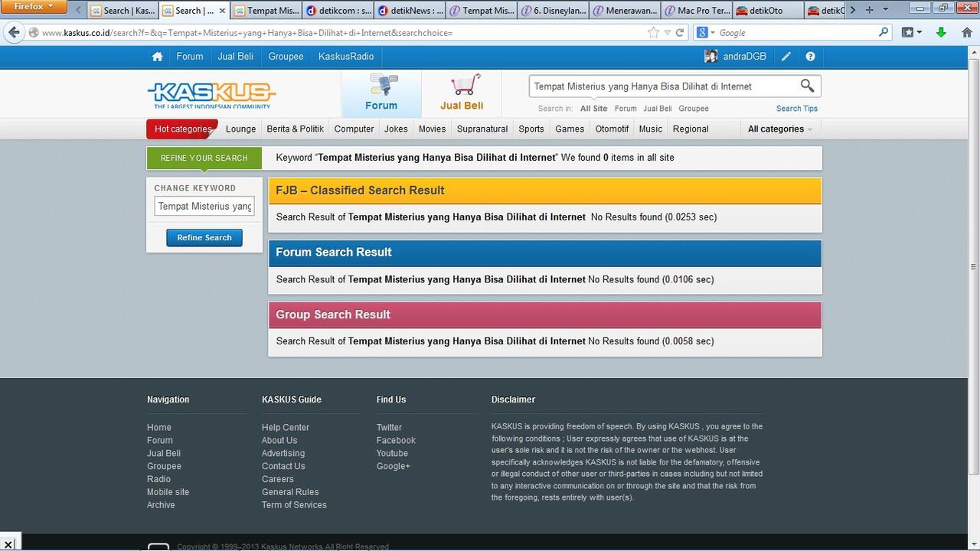Open a new tab with plus icon
This screenshot has height=551, width=980.
tap(869, 10)
